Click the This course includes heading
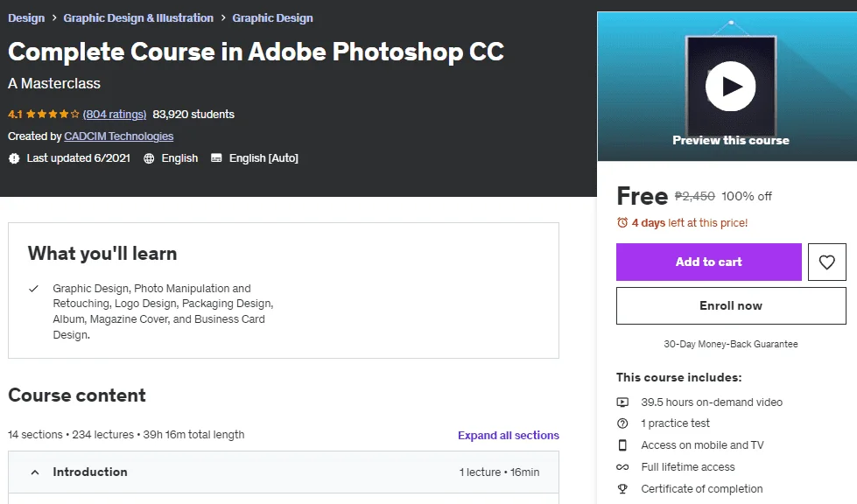Viewport: 857px width, 504px height. (x=678, y=377)
